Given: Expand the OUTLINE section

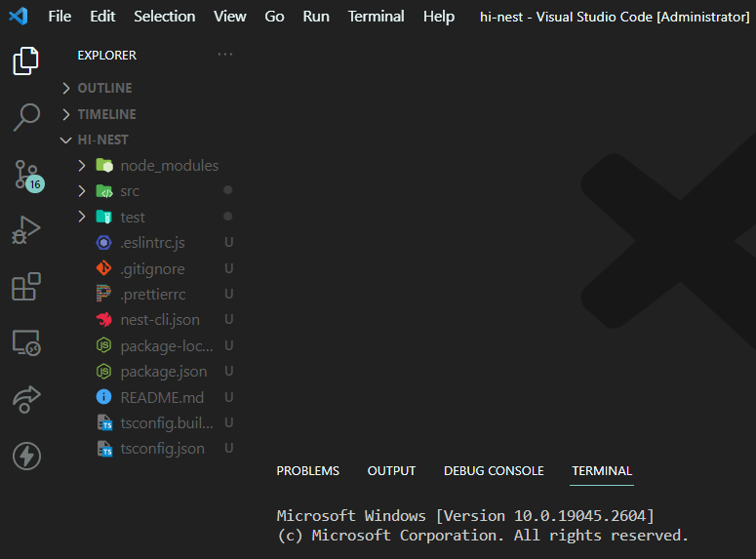Looking at the screenshot, I should click(x=66, y=88).
